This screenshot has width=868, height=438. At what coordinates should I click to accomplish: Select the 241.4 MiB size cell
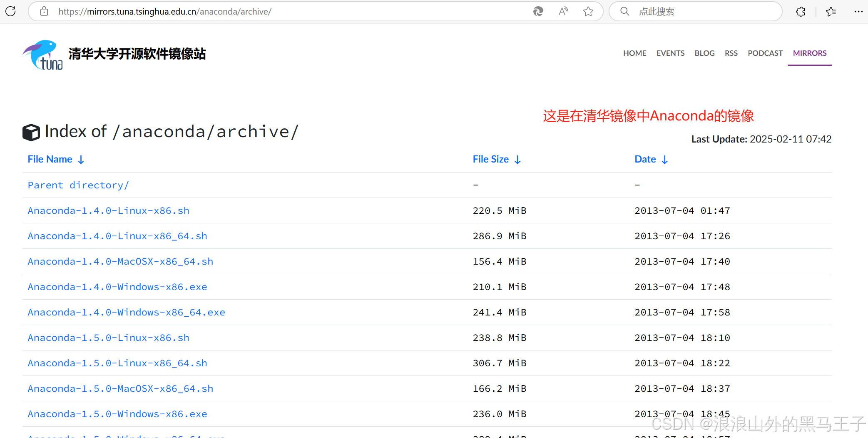coord(500,312)
